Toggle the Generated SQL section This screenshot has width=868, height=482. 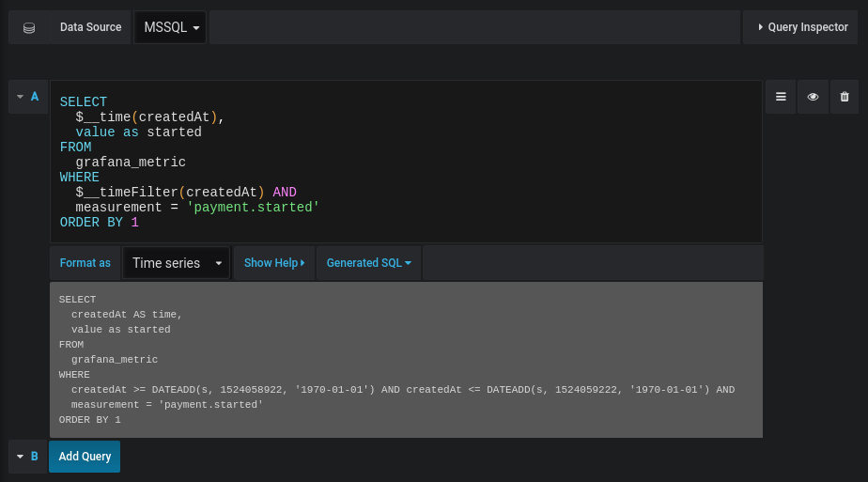368,263
